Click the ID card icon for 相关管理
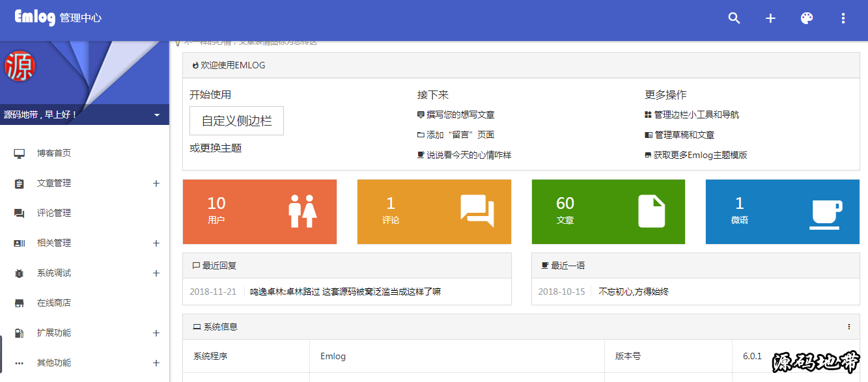868x382 pixels. [20, 243]
